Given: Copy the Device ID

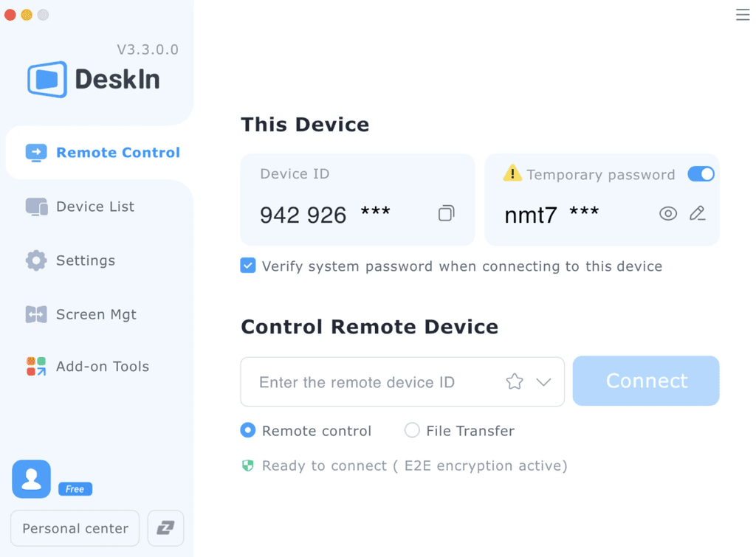Looking at the screenshot, I should [446, 212].
